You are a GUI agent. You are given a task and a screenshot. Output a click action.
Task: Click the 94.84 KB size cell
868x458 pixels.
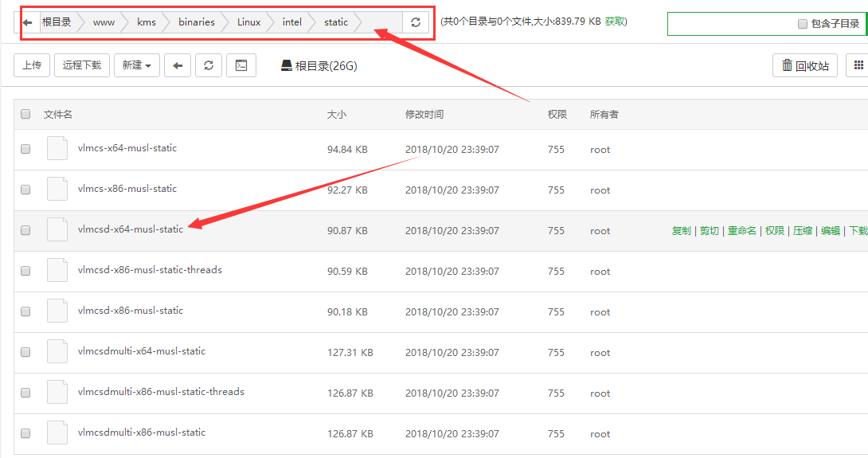[x=347, y=150]
